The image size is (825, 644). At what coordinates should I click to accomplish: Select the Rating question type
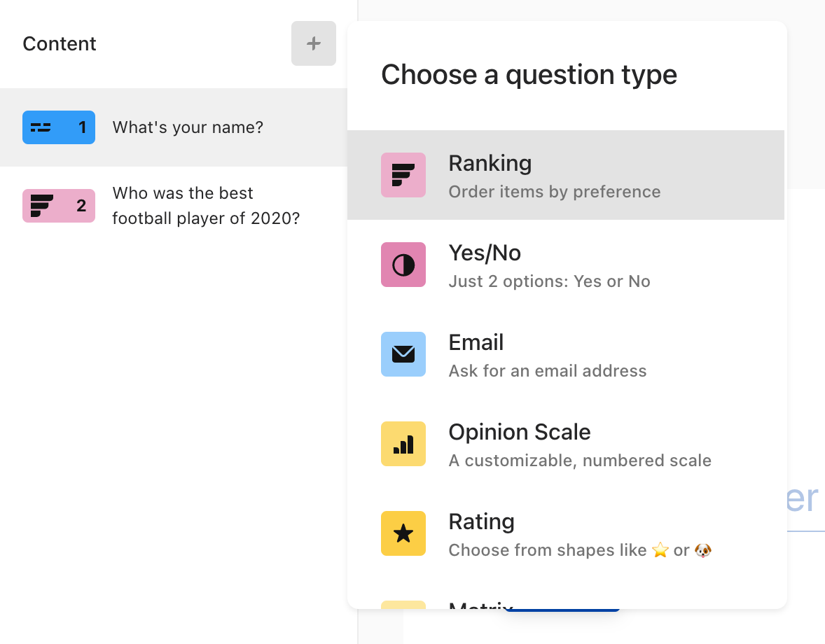(566, 533)
